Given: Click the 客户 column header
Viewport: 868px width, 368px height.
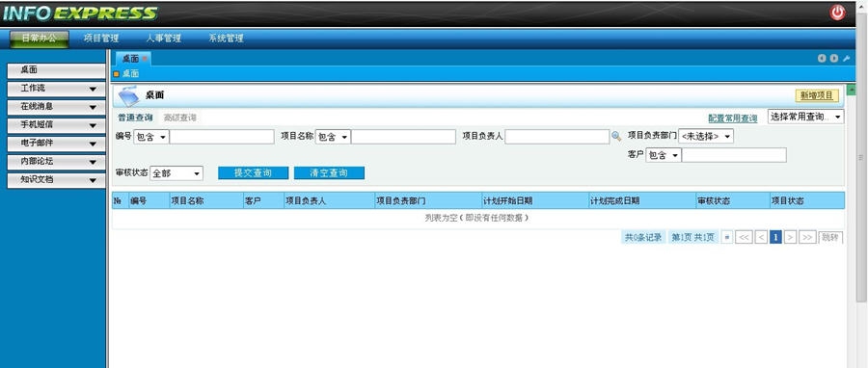Looking at the screenshot, I should [263, 201].
